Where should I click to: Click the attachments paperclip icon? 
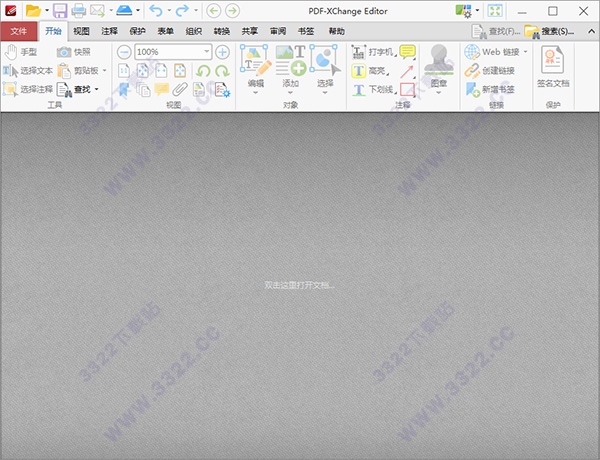[x=180, y=90]
